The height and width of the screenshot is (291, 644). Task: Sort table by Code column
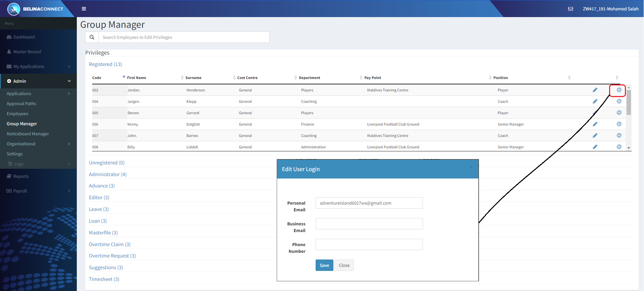point(97,78)
